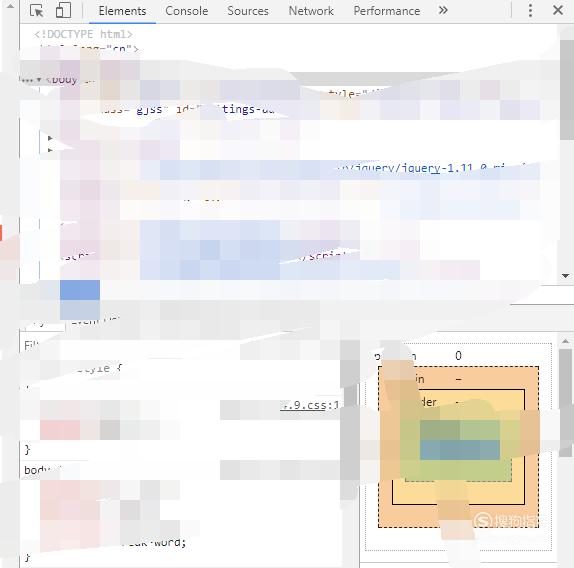This screenshot has width=574, height=568.
Task: Switch to the Sources tab
Action: [248, 11]
